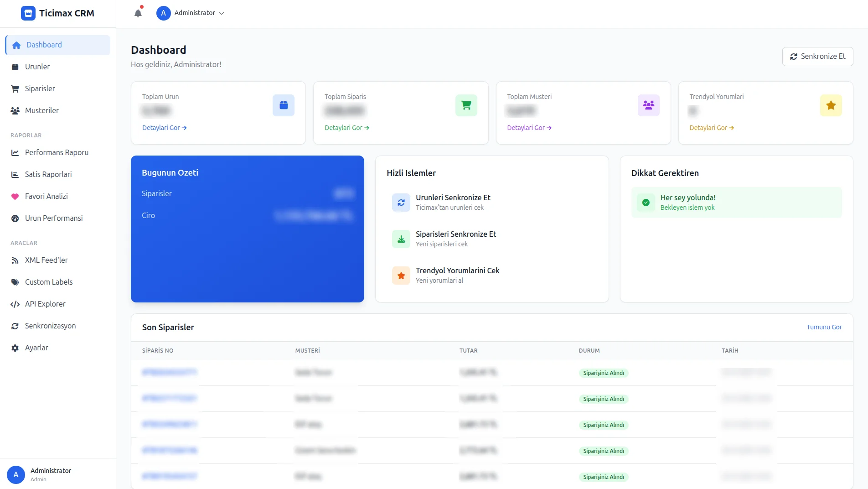Go to Siparisler in the sidebar
Image resolution: width=868 pixels, height=489 pixels.
click(40, 88)
